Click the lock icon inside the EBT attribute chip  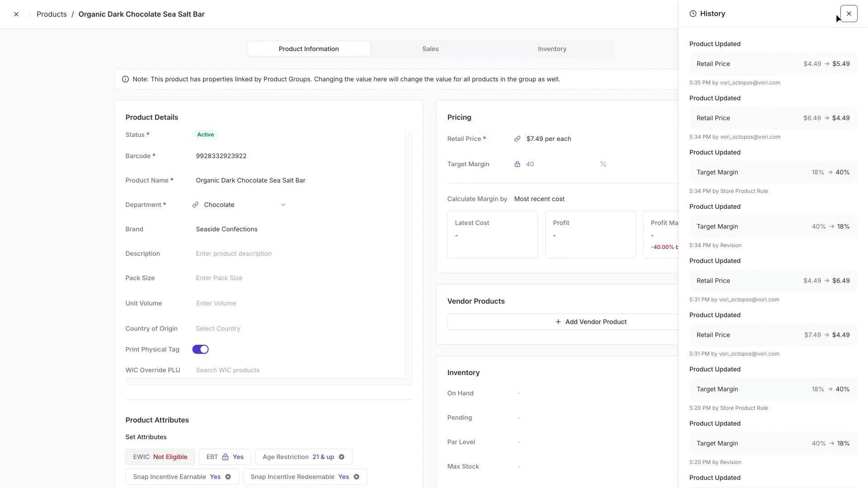(x=225, y=457)
